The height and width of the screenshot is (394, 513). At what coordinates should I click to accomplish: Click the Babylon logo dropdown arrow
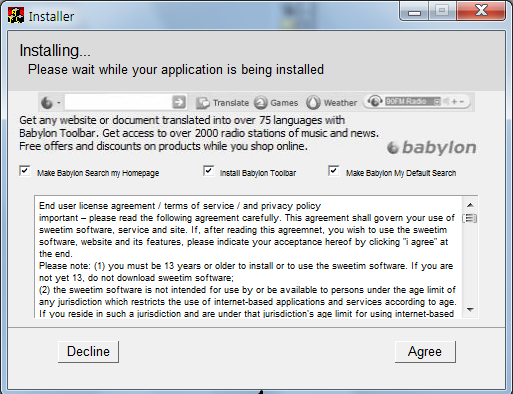pyautogui.click(x=59, y=103)
